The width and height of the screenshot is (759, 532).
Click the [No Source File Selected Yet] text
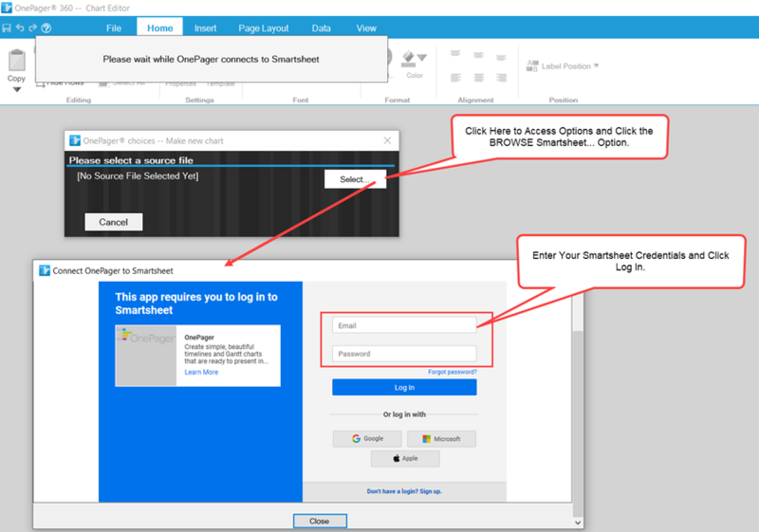138,176
